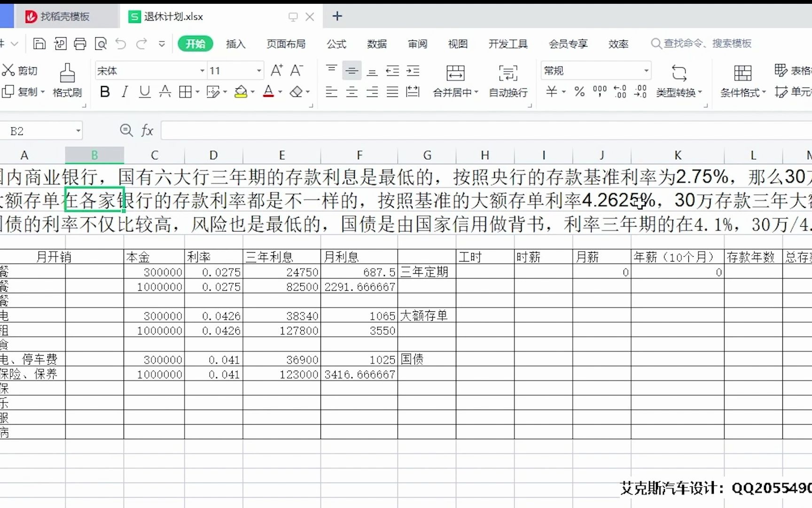Open the 视图 View tab
812x508 pixels.
click(458, 44)
